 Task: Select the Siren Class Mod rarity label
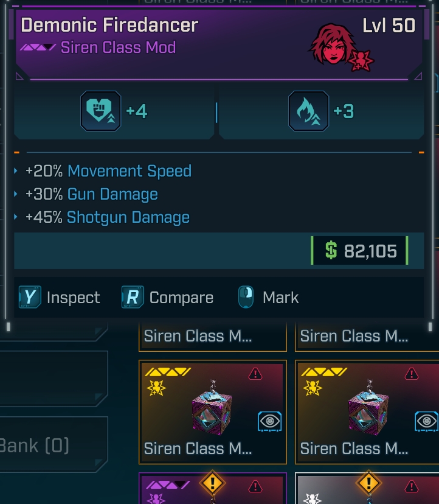tap(117, 47)
